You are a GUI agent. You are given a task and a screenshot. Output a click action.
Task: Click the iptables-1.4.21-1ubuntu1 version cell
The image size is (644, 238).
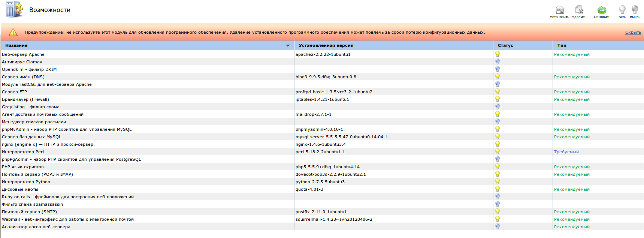(322, 99)
